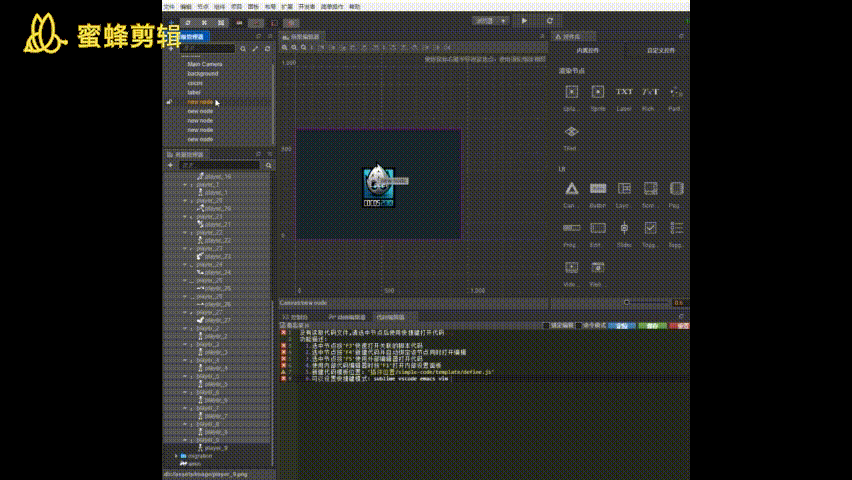Expand the player_23 asset folder
Screen dimensions: 852x480
(x=185, y=248)
